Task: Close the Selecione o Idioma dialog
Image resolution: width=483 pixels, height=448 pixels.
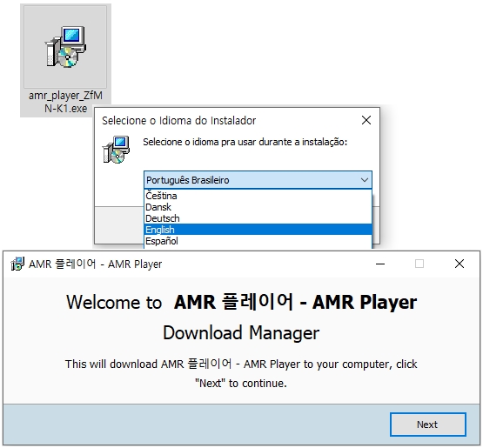Action: tap(366, 120)
